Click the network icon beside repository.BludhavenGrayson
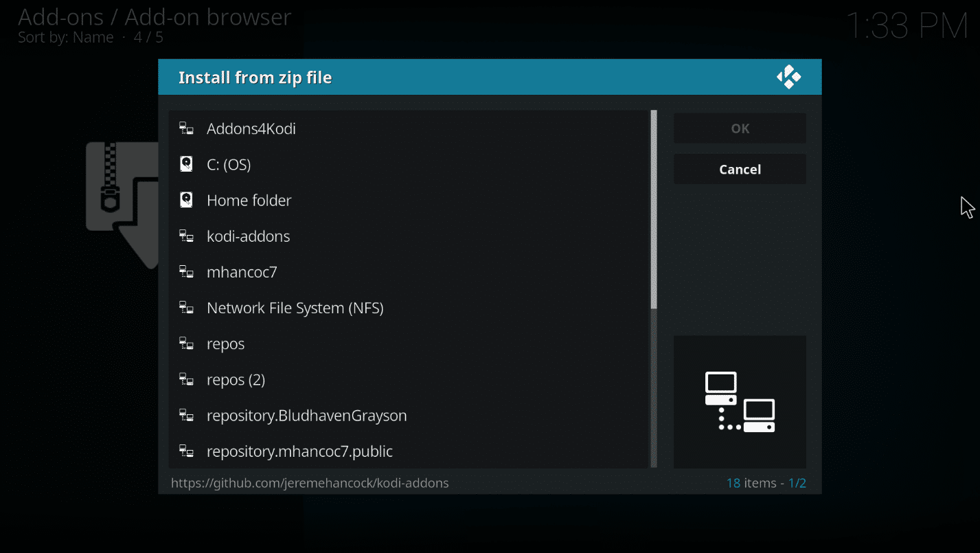The width and height of the screenshot is (980, 553). coord(186,415)
